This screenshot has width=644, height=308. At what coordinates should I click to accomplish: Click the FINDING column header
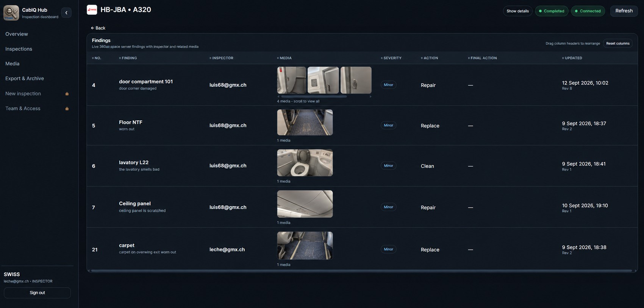(128, 58)
